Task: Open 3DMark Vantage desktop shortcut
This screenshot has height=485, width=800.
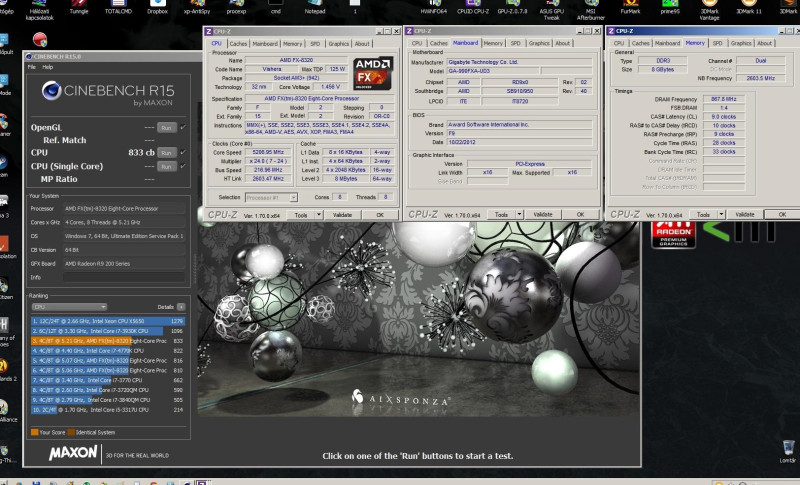Action: pyautogui.click(x=709, y=10)
